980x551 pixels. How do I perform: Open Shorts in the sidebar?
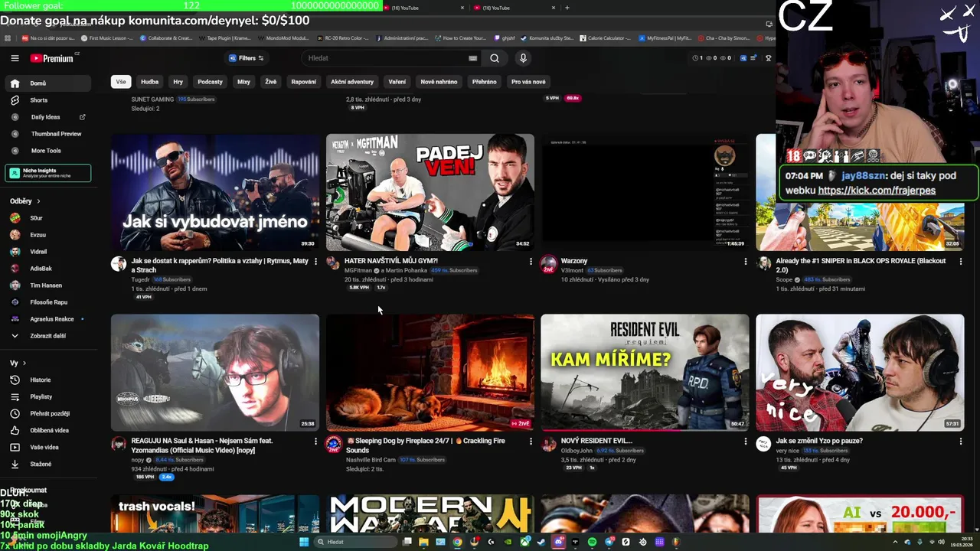tap(47, 100)
